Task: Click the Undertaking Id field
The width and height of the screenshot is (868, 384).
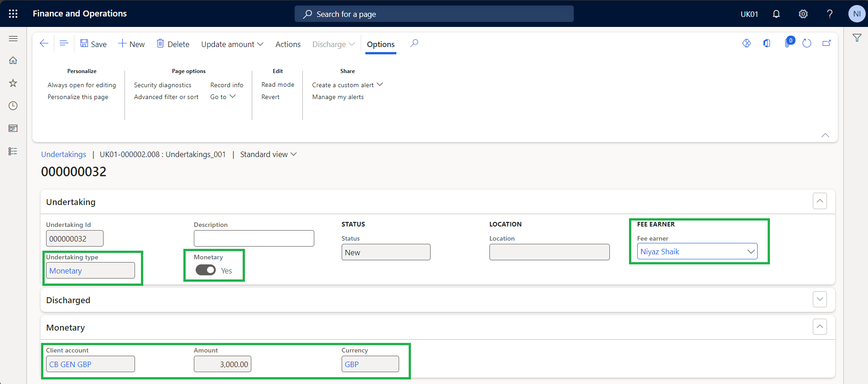Action: (x=75, y=238)
